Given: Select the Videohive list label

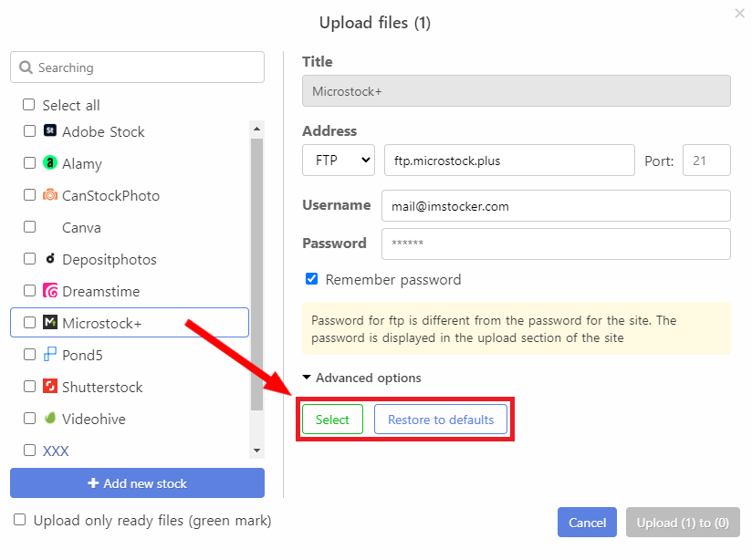Looking at the screenshot, I should pyautogui.click(x=93, y=419).
